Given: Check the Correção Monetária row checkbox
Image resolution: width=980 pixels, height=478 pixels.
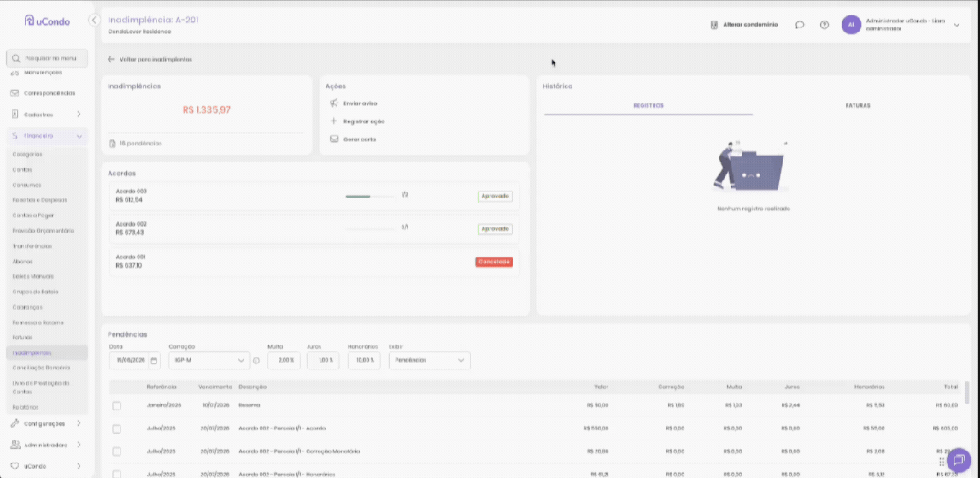Looking at the screenshot, I should click(117, 451).
